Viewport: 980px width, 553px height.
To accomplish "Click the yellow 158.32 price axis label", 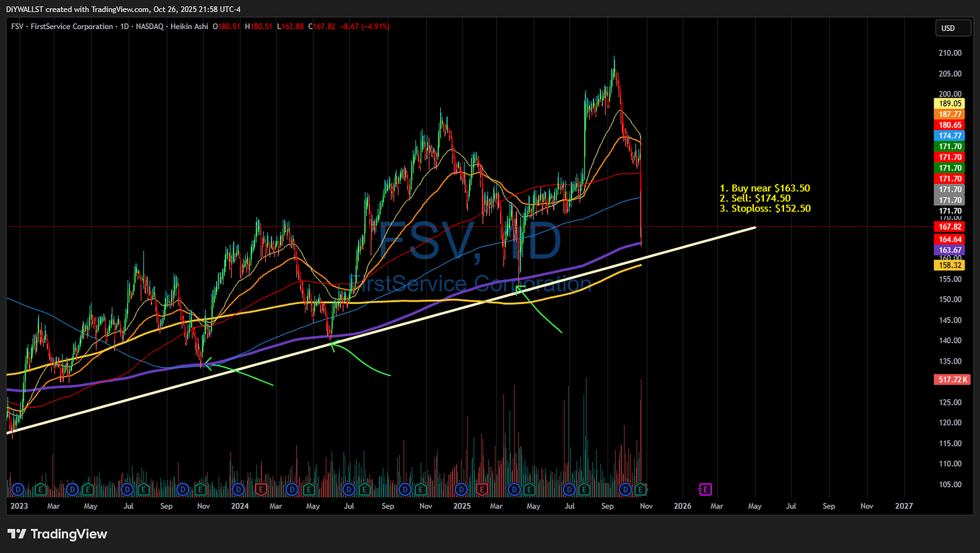I will pos(950,265).
